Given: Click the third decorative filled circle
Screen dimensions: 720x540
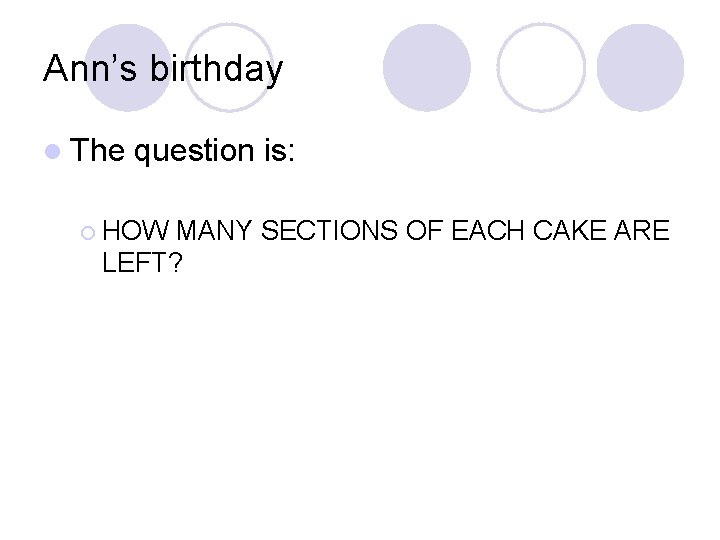Looking at the screenshot, I should pyautogui.click(x=427, y=68).
